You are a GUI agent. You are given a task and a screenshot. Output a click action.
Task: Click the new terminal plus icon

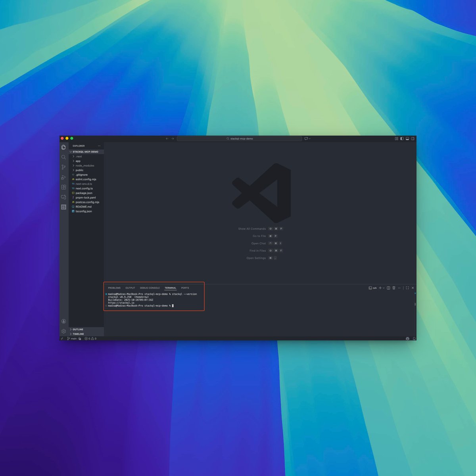380,288
